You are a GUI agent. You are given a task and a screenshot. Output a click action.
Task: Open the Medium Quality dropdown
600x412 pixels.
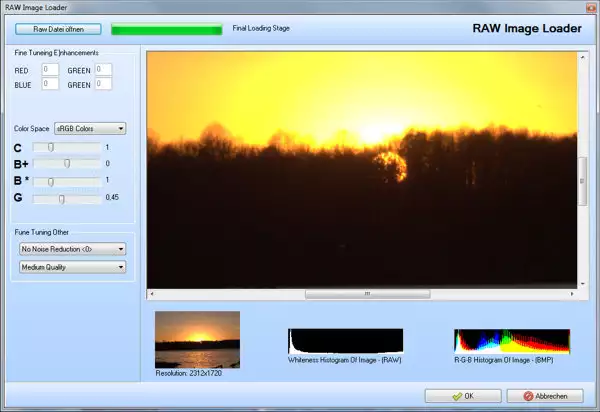tap(72, 267)
